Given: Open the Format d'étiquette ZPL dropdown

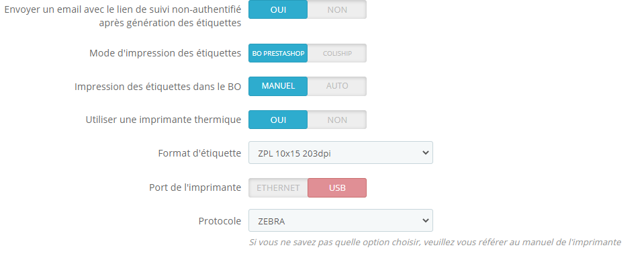Looking at the screenshot, I should point(340,153).
